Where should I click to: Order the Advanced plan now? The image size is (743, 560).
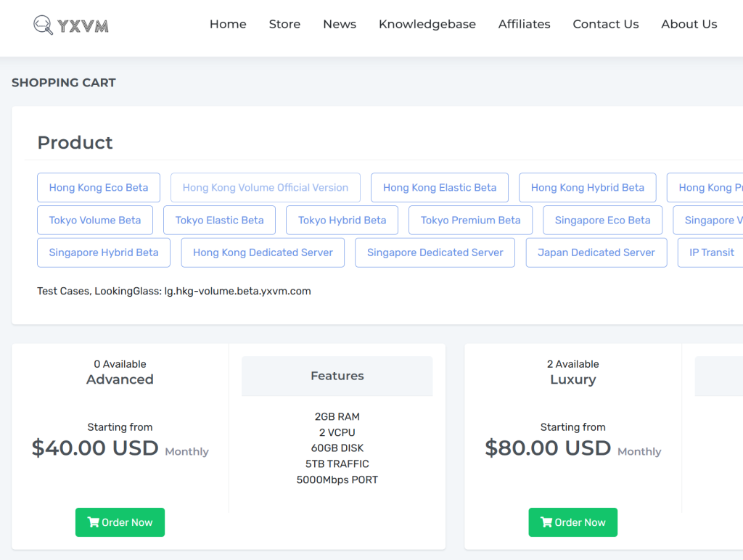point(120,522)
